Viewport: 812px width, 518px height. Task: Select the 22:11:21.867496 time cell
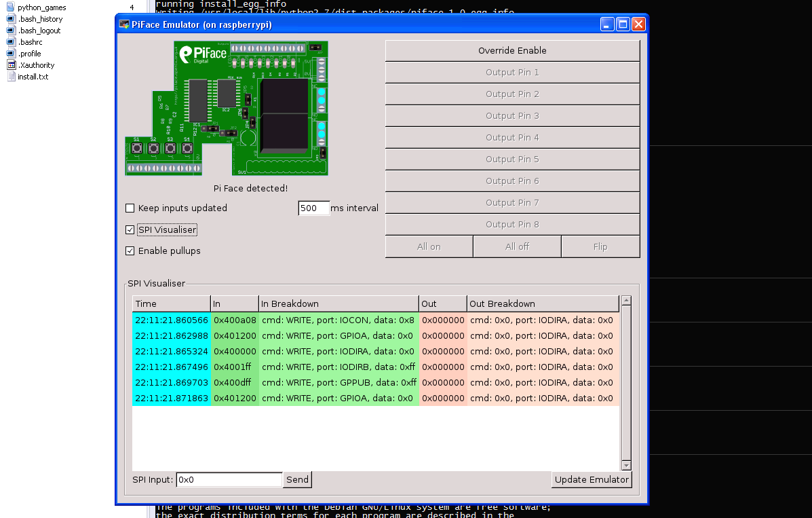coord(172,367)
